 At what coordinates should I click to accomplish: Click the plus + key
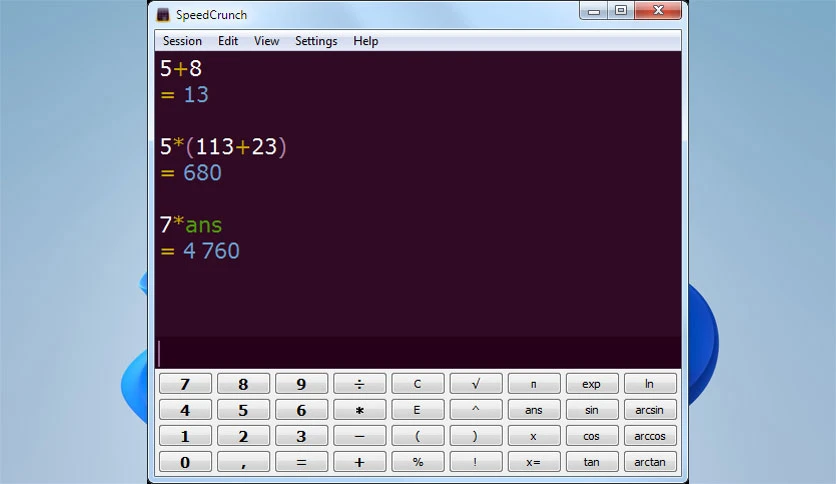point(359,462)
